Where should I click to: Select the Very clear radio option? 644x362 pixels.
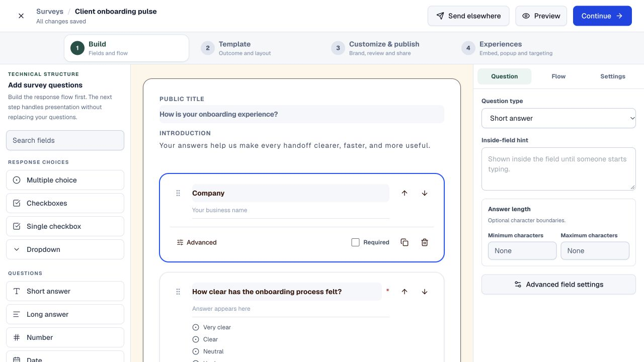pos(196,327)
